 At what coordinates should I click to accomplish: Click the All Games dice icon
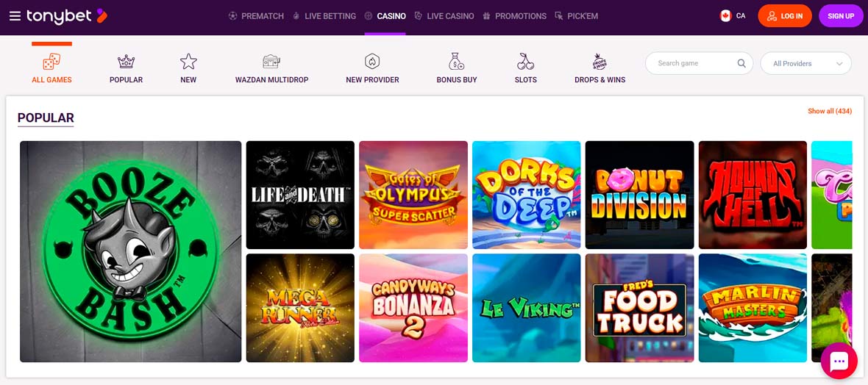51,62
